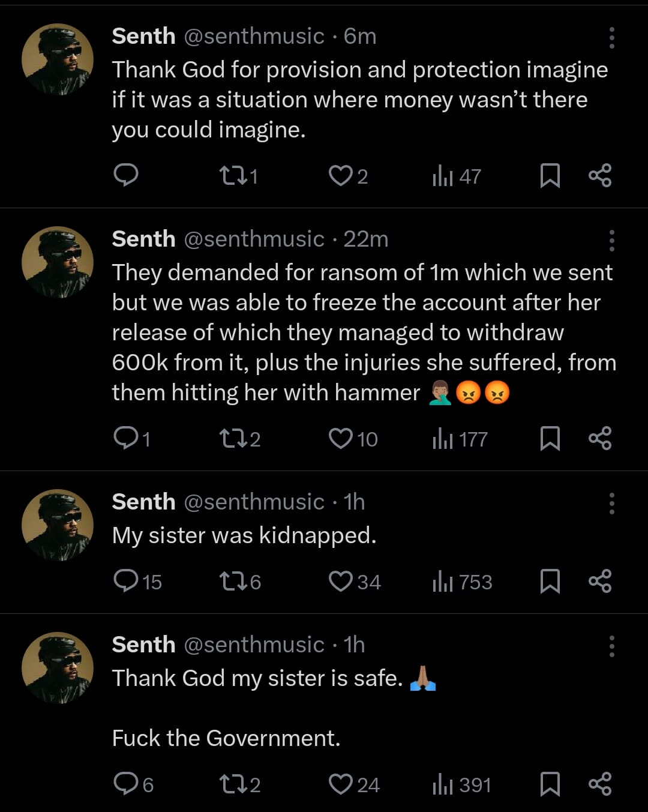This screenshot has height=812, width=648.
Task: Bookmark the "Thank God for provision" tweet
Action: coord(550,176)
